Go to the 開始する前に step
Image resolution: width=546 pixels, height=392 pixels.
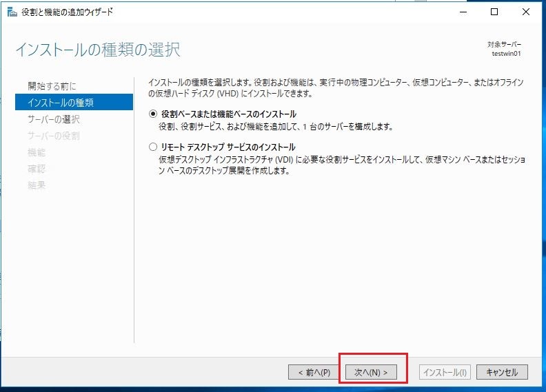pyautogui.click(x=52, y=86)
